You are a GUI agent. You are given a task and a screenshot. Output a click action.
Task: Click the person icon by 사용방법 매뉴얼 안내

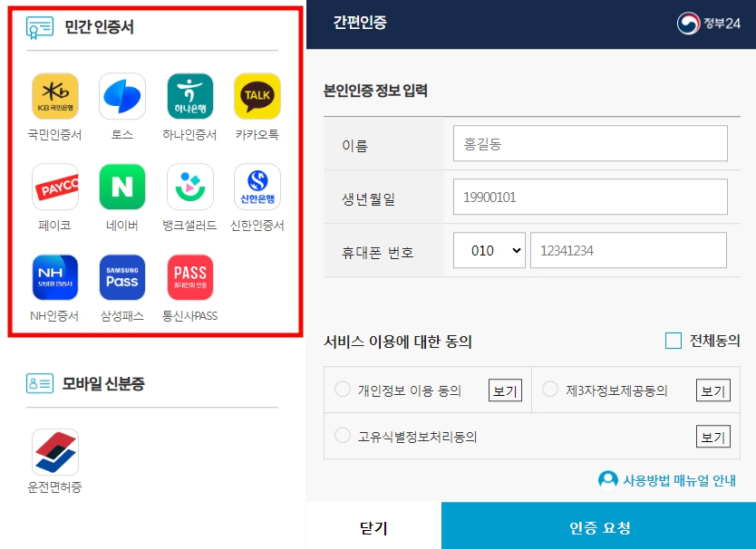click(x=607, y=479)
